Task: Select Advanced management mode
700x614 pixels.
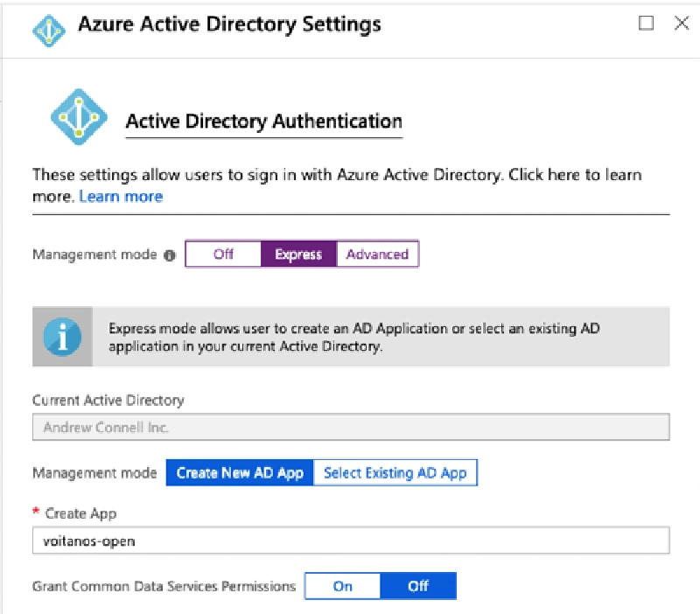Action: pyautogui.click(x=378, y=254)
